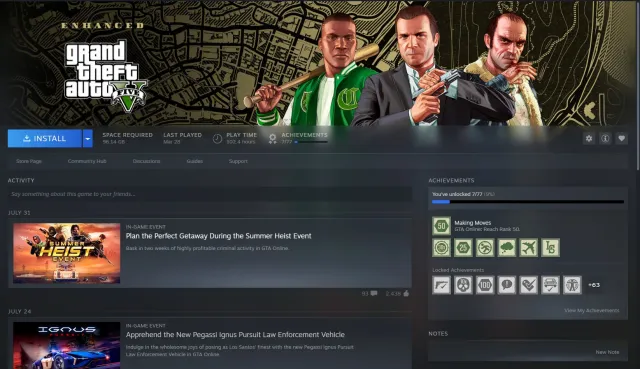The width and height of the screenshot is (640, 369).
Task: Add game to favorites with heart icon
Action: click(x=622, y=138)
